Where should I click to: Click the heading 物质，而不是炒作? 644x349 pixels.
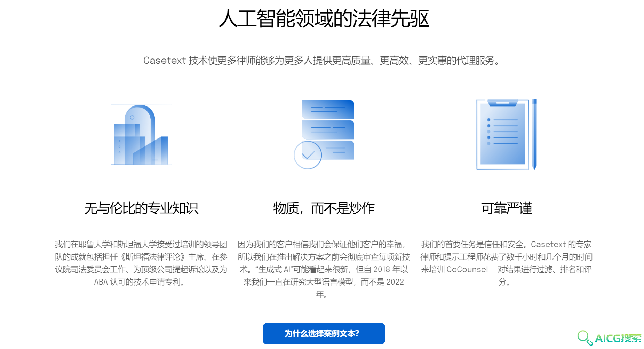point(324,208)
